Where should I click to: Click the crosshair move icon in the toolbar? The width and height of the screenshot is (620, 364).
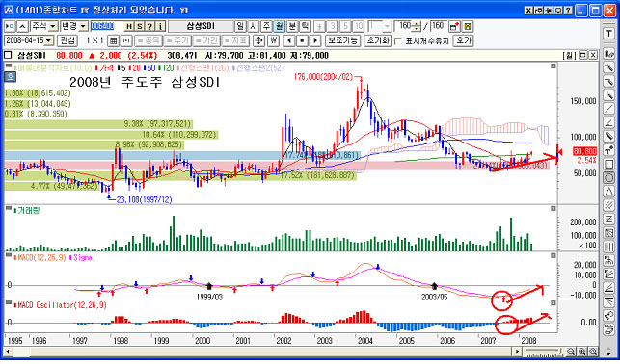click(x=258, y=40)
